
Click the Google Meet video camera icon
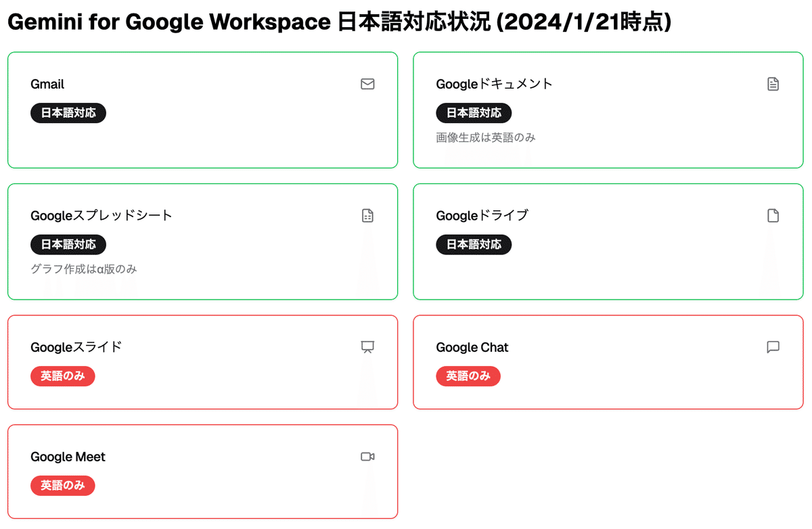click(x=367, y=457)
